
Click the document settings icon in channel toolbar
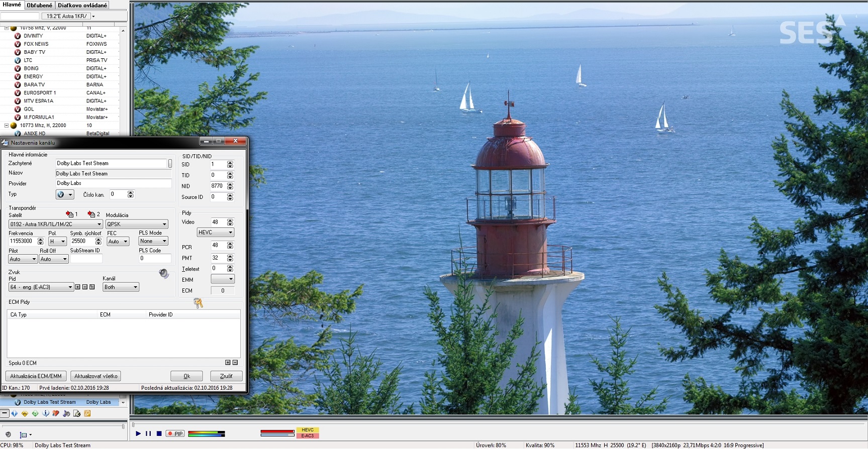pyautogui.click(x=77, y=413)
